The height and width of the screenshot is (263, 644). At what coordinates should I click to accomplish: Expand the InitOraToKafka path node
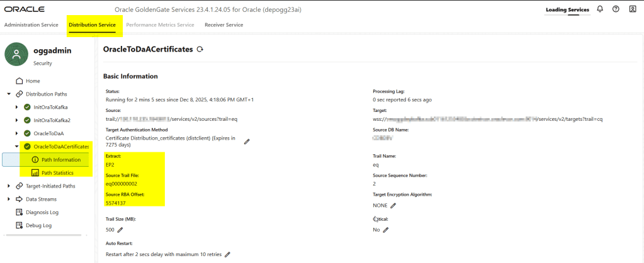coord(17,107)
